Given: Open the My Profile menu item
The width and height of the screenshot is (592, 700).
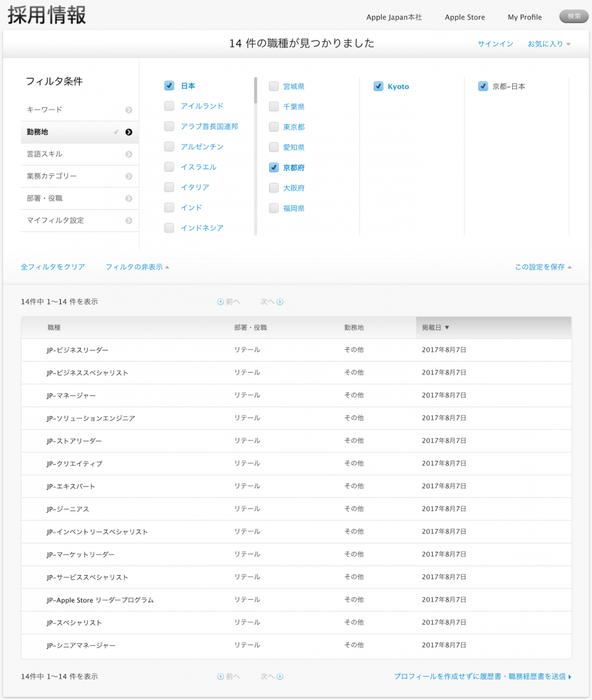Looking at the screenshot, I should click(x=524, y=17).
